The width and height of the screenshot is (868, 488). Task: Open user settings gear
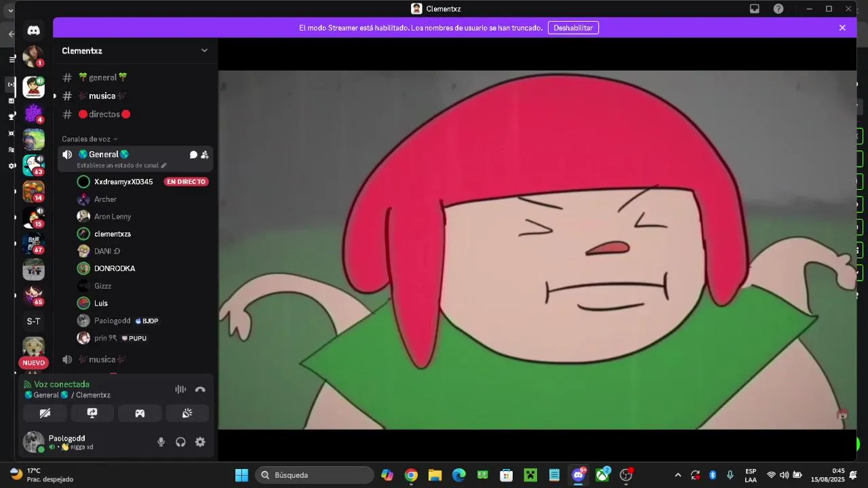[200, 442]
